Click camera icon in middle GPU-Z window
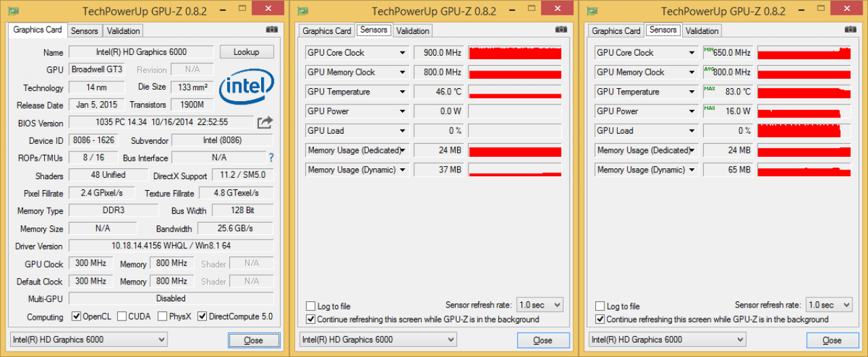This screenshot has height=357, width=868. [x=561, y=29]
